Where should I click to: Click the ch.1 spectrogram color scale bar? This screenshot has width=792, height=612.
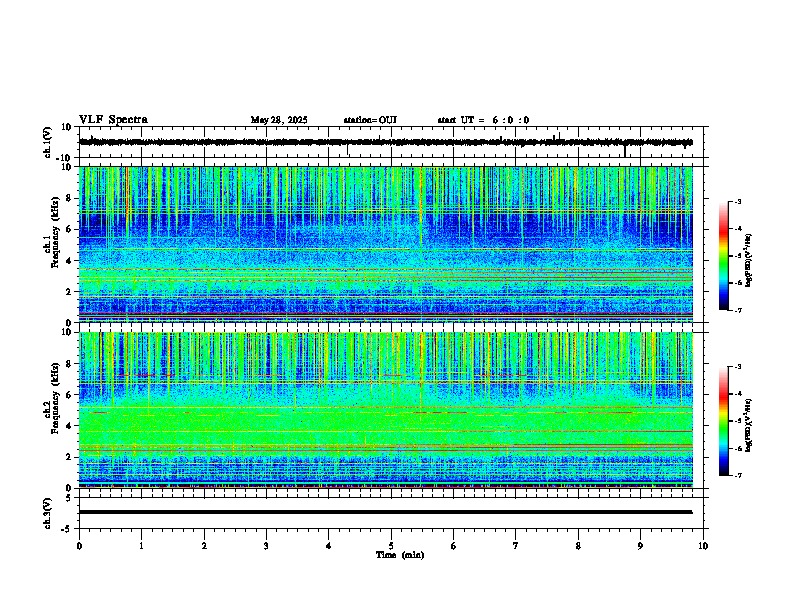tap(723, 256)
